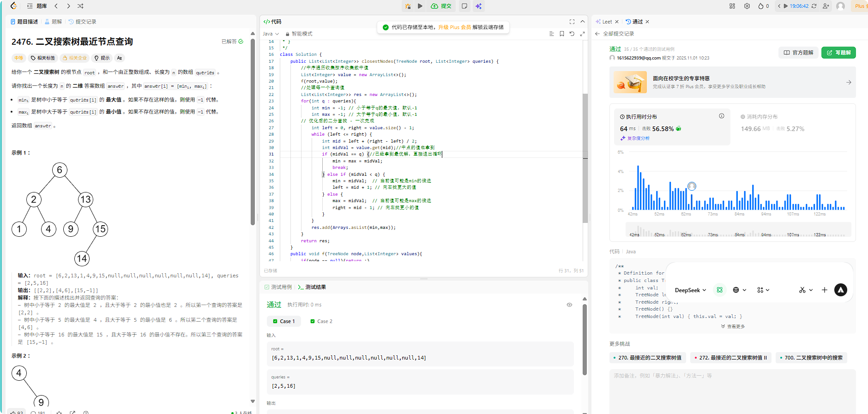The width and height of the screenshot is (868, 414).
Task: Click the plus add attachment icon
Action: 825,290
